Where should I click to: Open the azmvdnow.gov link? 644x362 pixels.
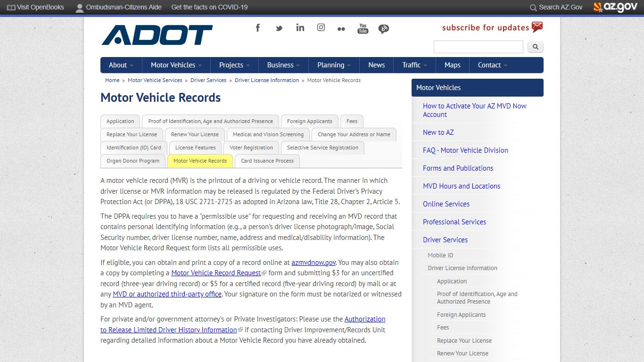(x=314, y=263)
